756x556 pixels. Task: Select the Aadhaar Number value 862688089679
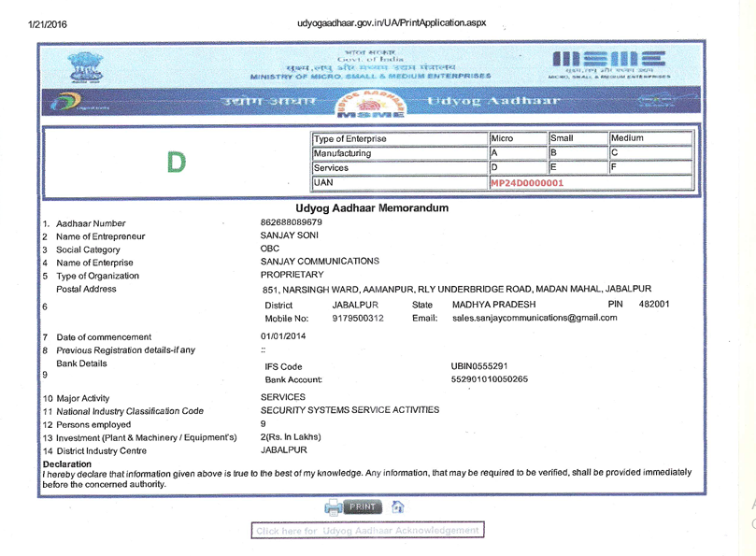point(291,222)
